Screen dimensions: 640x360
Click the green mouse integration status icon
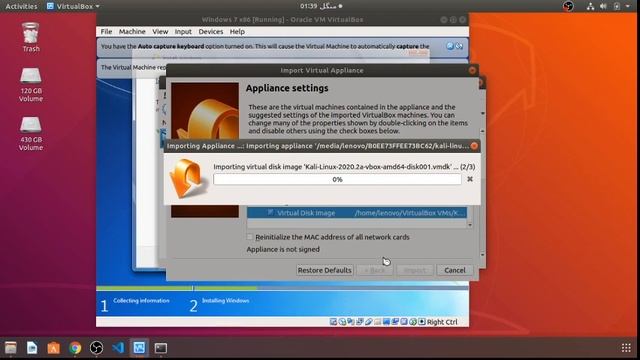click(413, 322)
